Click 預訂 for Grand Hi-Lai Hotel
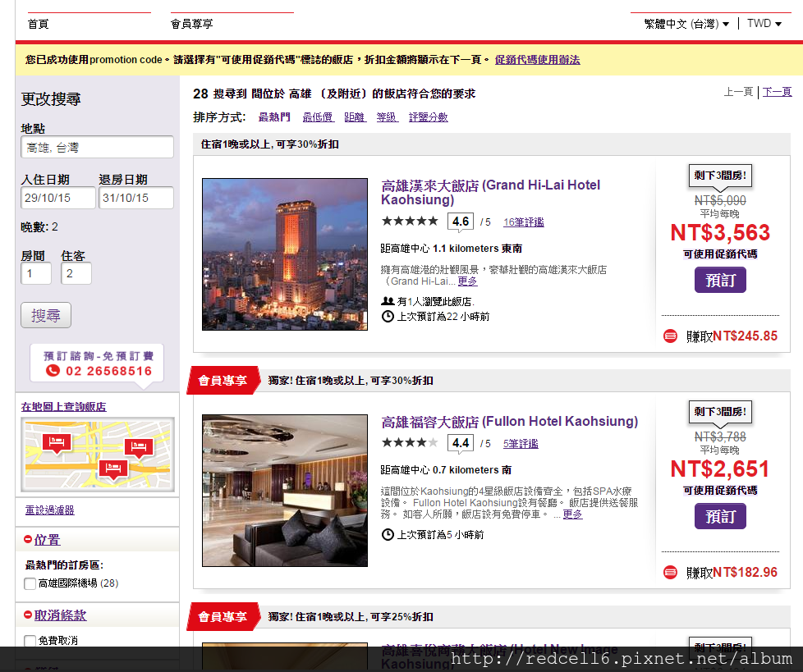 coord(720,280)
